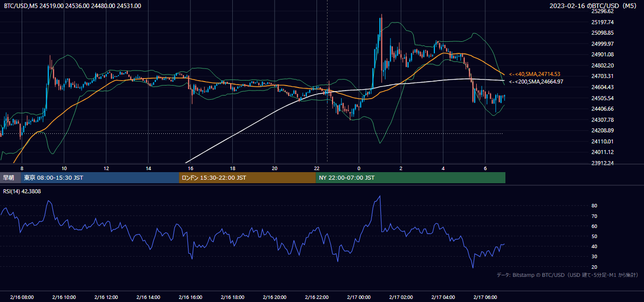
Task: Click price axis label 24011.12
Action: click(x=603, y=152)
